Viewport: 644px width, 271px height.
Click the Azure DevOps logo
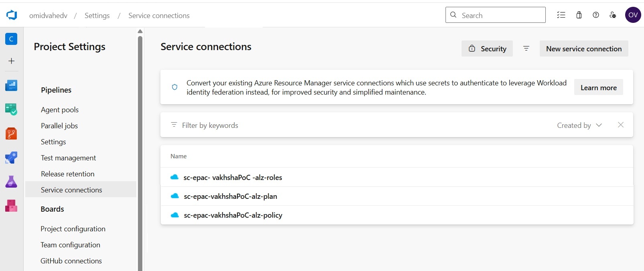coord(12,15)
